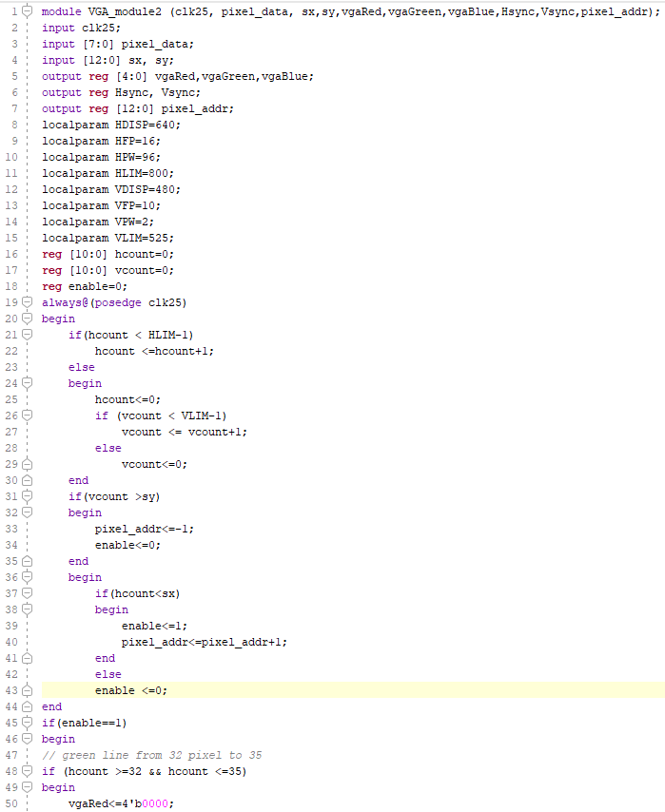
Task: Click the 'localparam HFP=16;' line
Action: click(x=101, y=141)
